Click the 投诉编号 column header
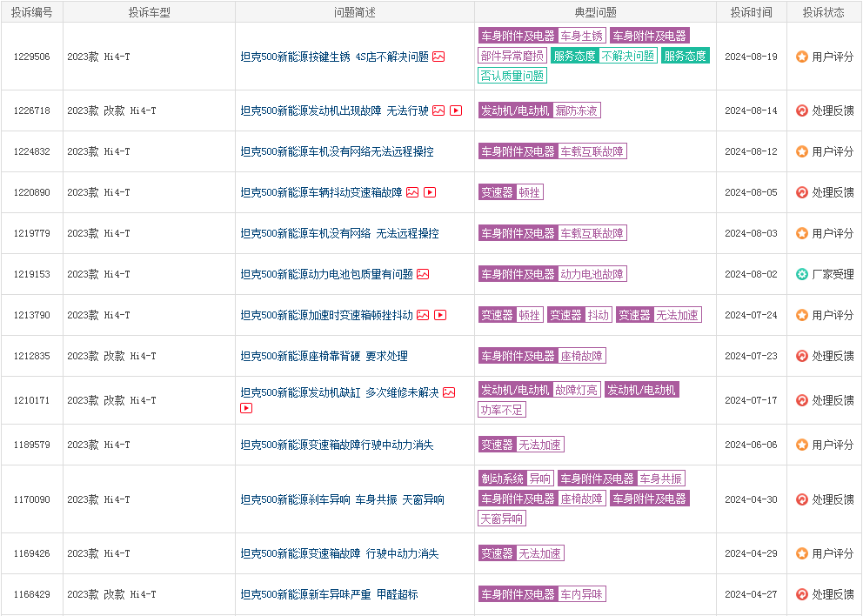 32,12
